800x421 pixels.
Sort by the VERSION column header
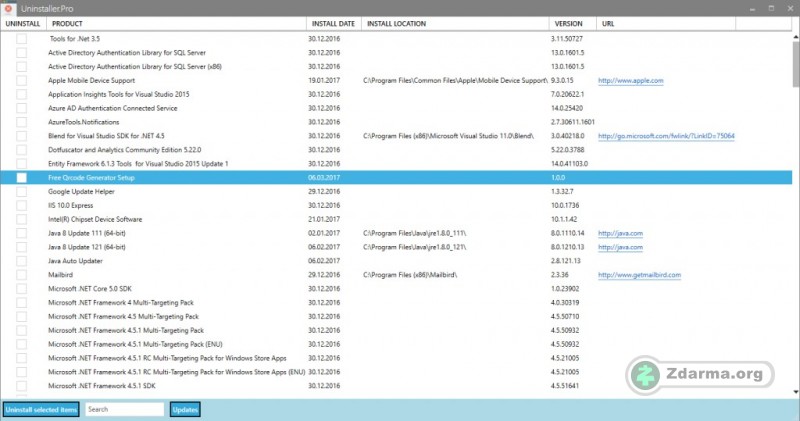[572, 23]
